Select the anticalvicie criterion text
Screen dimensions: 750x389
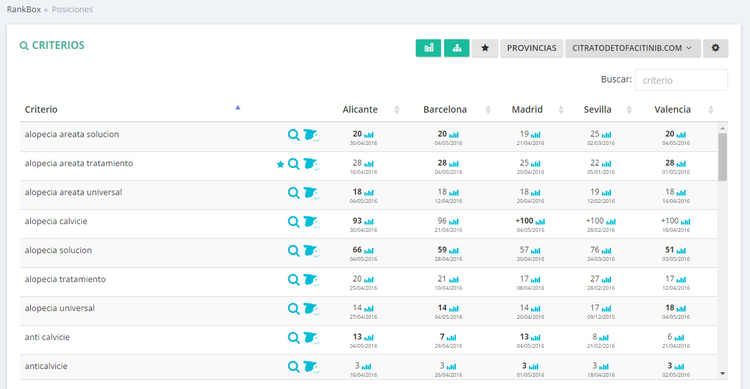pos(46,366)
